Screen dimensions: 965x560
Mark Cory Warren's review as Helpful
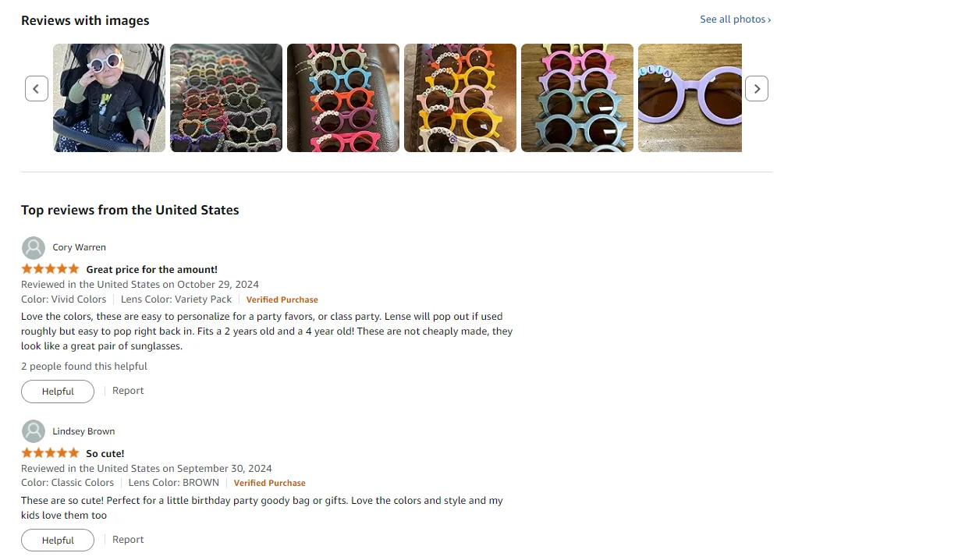[58, 392]
